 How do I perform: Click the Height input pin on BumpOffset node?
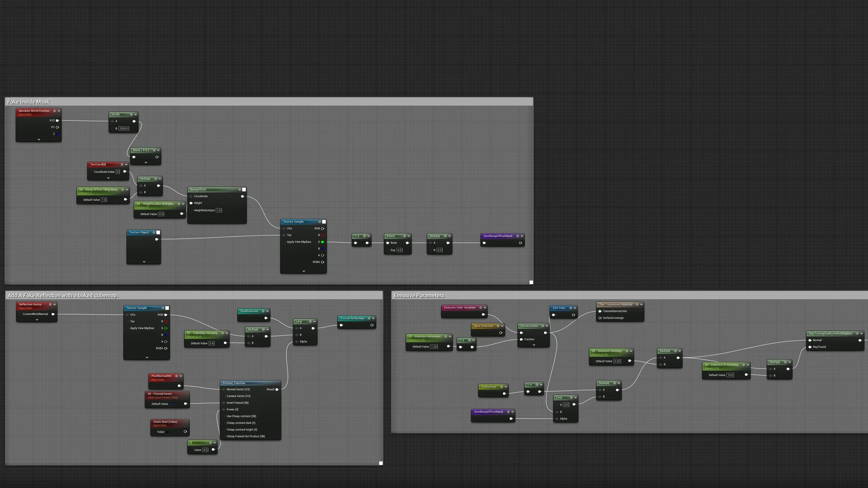(x=191, y=203)
